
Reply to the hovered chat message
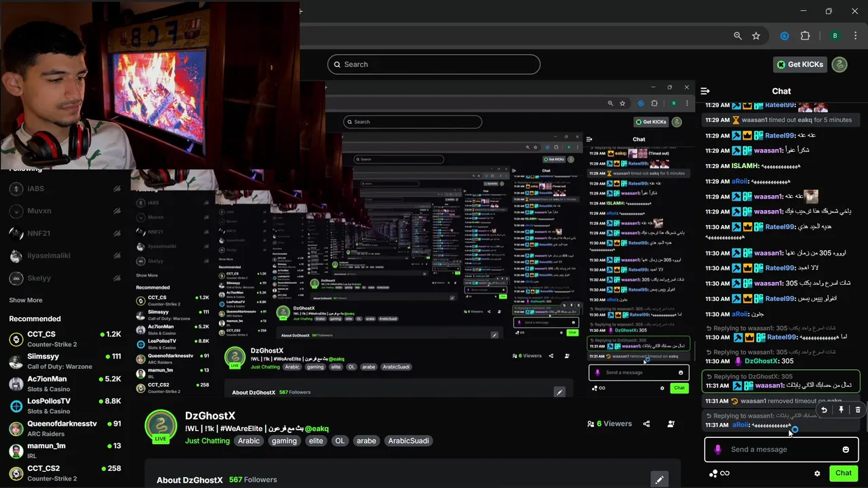(824, 410)
